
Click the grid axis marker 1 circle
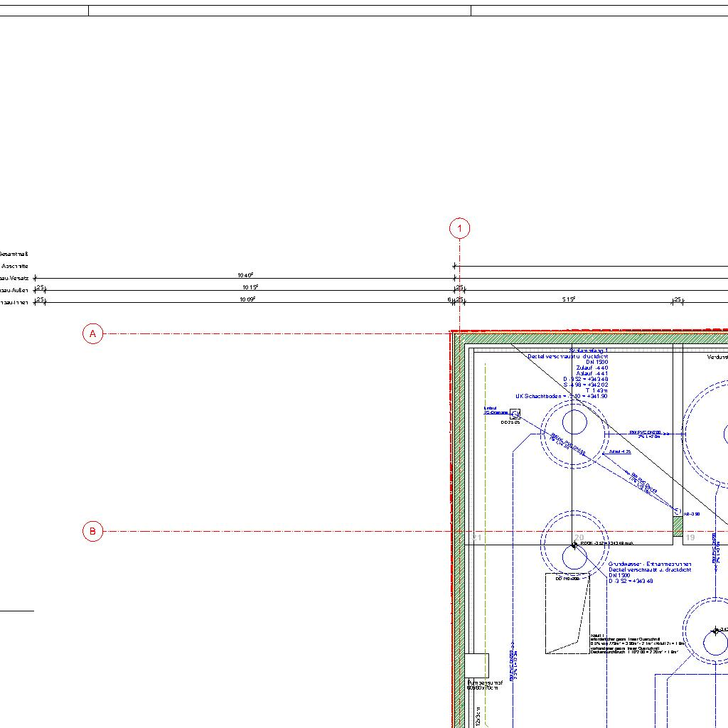460,228
